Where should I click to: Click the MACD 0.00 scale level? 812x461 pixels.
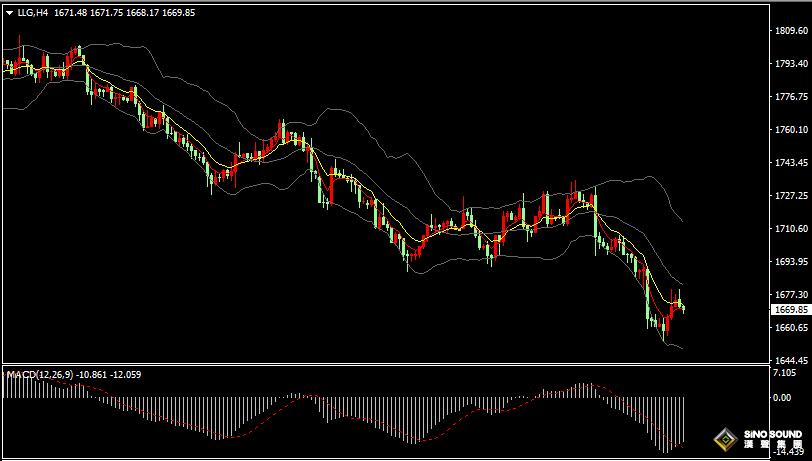pos(782,398)
